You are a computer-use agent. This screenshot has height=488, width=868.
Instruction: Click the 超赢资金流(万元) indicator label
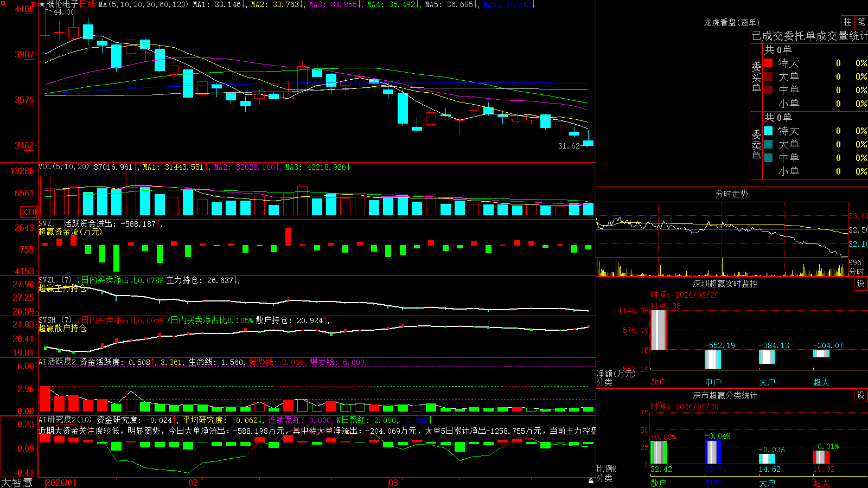tap(70, 232)
